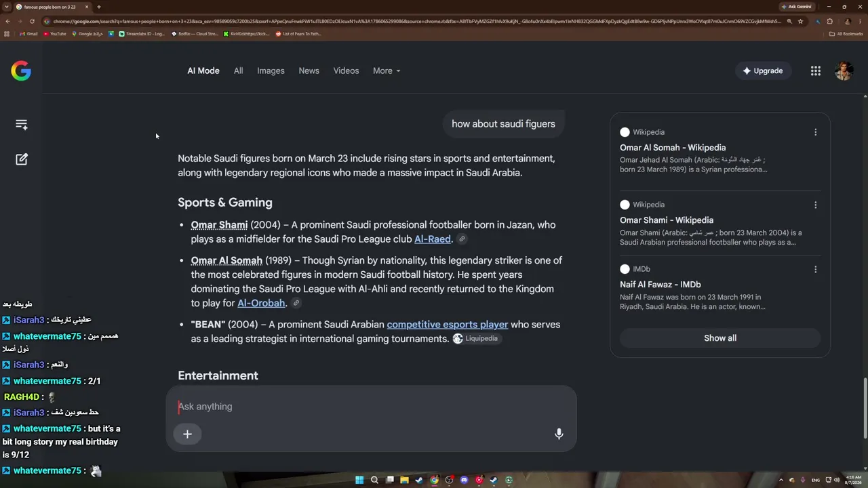Open the Windows Start menu
Screen dimensions: 868x488
click(359, 480)
